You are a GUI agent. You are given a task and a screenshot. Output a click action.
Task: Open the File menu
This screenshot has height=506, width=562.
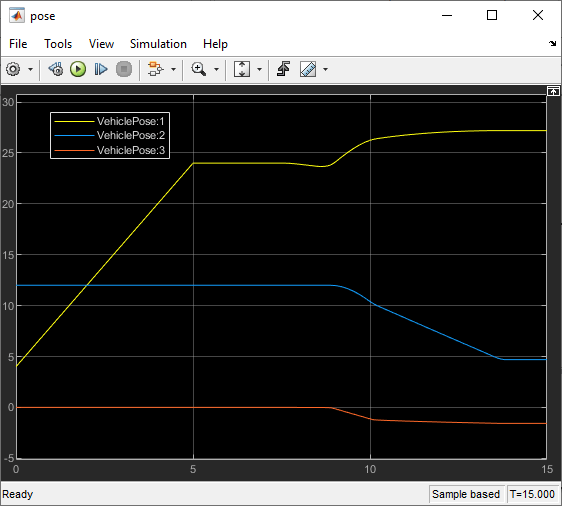18,44
